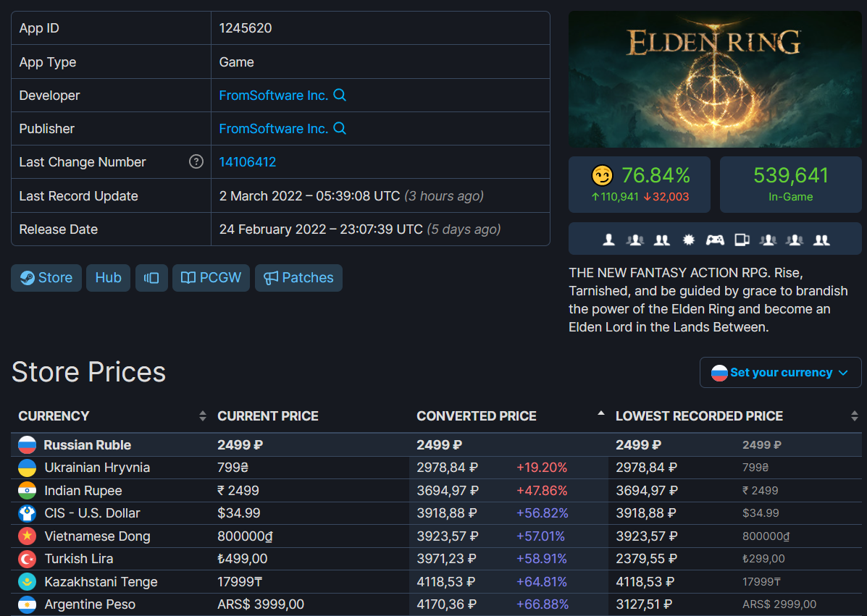Click the ₺499,00 current price cell
Image resolution: width=867 pixels, height=616 pixels.
[242, 559]
